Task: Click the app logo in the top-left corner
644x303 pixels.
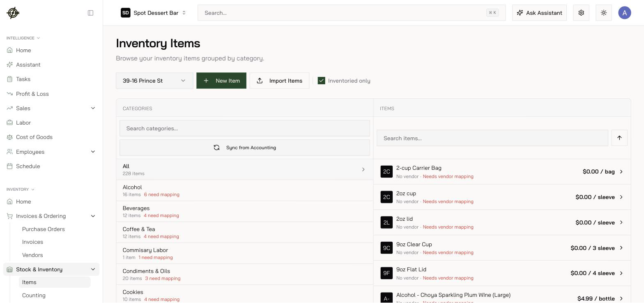Action: pos(13,13)
